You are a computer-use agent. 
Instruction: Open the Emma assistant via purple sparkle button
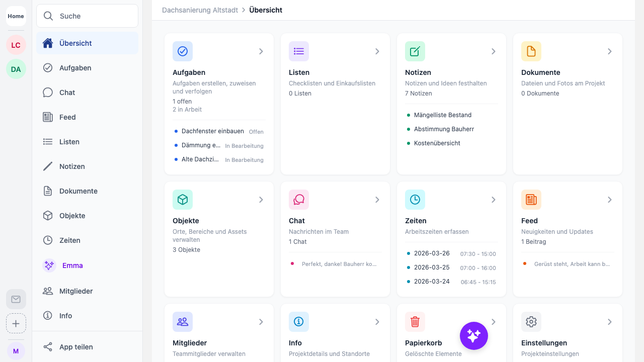(474, 336)
